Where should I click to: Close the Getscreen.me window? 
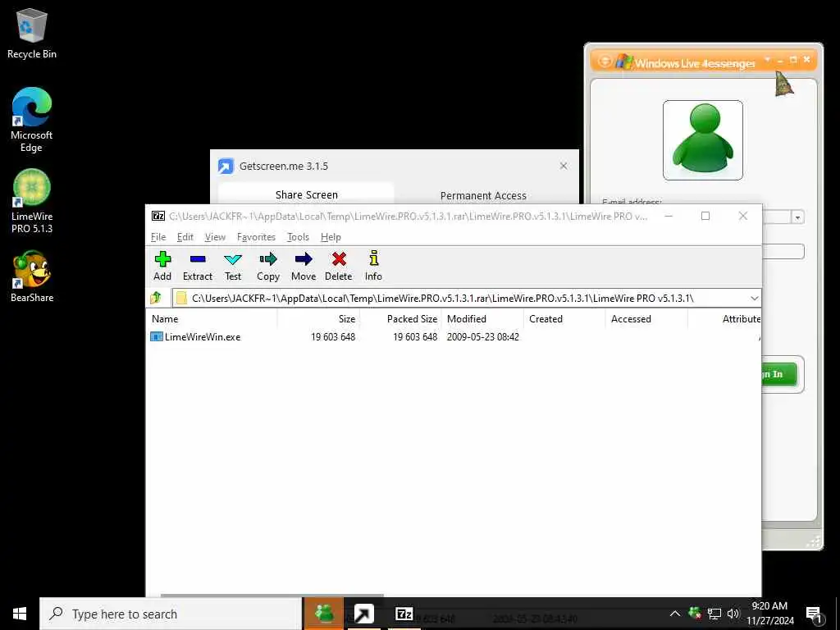(564, 166)
